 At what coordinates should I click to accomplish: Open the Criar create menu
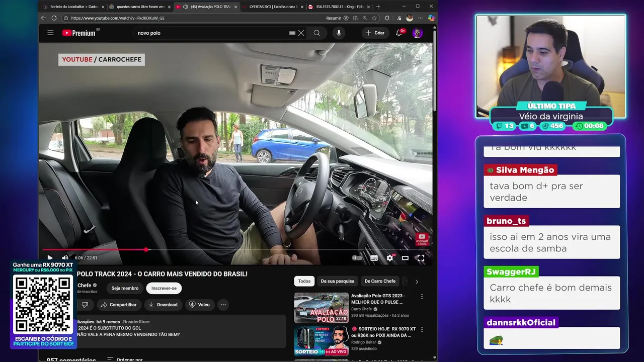[x=375, y=33]
